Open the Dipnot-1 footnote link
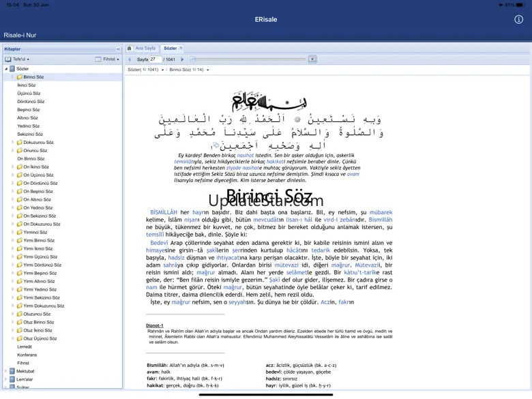 tap(155, 325)
